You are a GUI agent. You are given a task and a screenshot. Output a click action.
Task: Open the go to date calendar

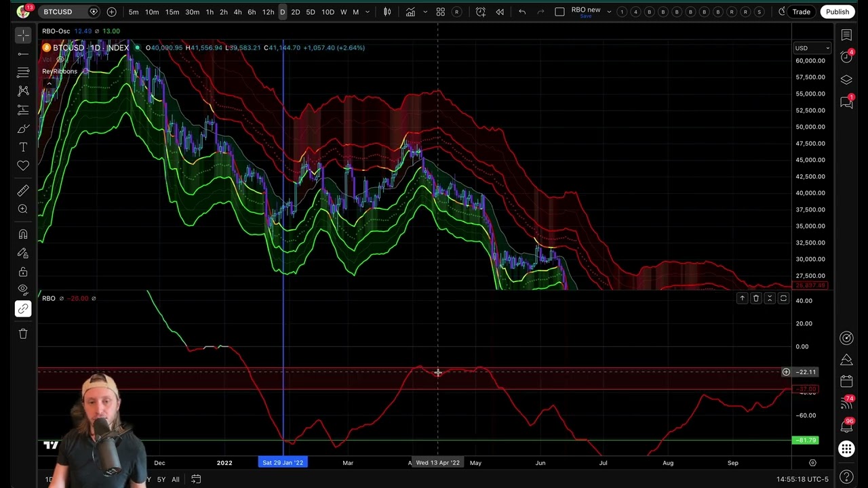pyautogui.click(x=196, y=479)
